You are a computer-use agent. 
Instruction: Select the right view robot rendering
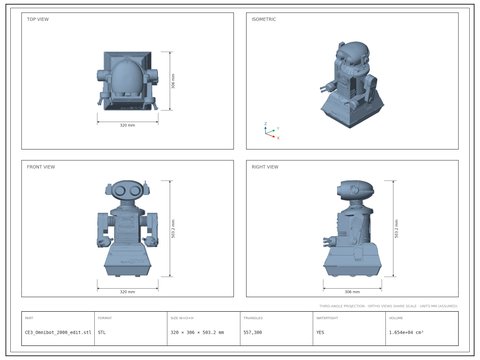(352, 229)
